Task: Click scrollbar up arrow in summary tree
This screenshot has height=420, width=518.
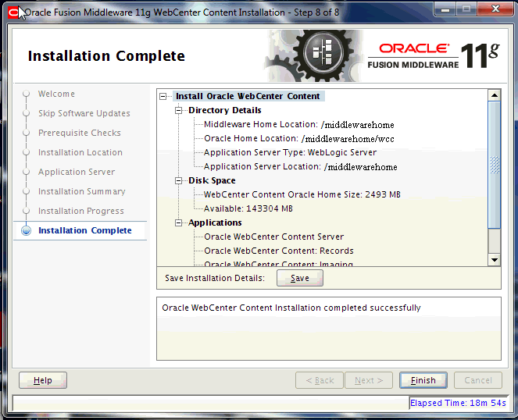Action: point(495,95)
